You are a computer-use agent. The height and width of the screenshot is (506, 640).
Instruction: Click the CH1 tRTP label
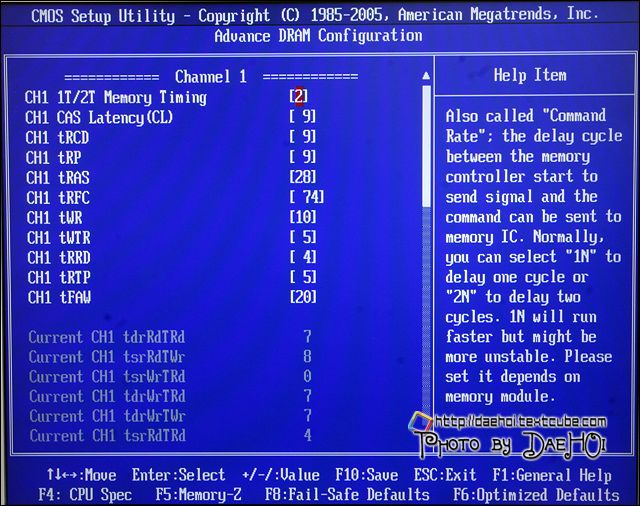pos(59,277)
